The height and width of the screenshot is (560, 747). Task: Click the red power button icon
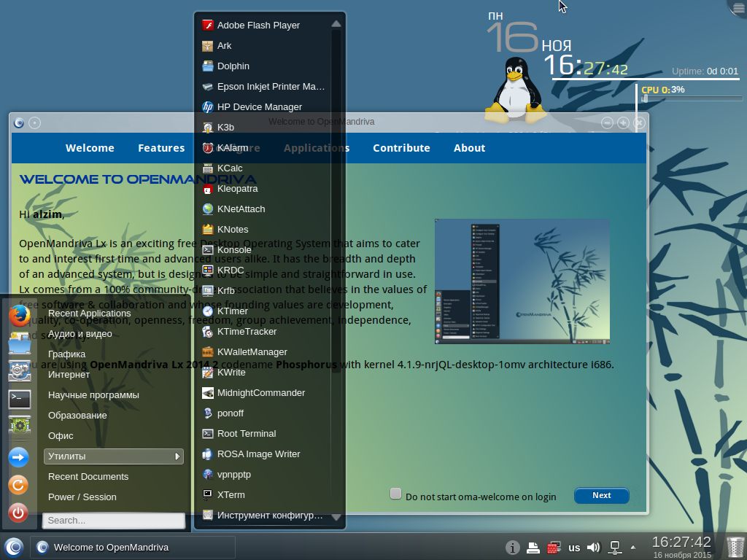pos(19,513)
